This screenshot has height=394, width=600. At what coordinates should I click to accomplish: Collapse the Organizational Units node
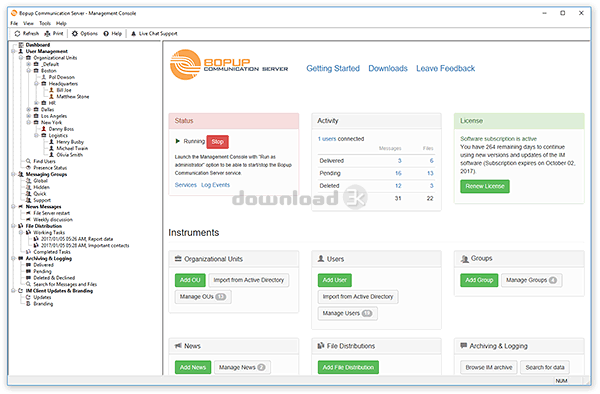click(21, 58)
